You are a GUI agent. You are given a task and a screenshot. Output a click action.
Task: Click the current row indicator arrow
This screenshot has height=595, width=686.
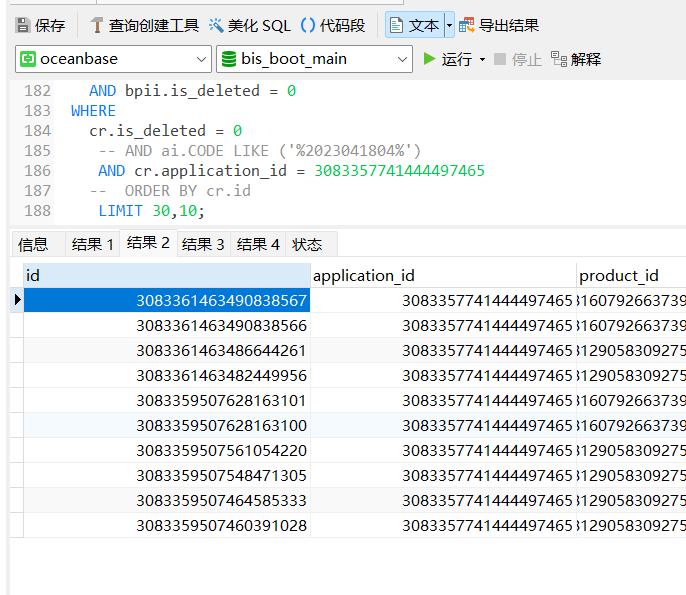[17, 300]
